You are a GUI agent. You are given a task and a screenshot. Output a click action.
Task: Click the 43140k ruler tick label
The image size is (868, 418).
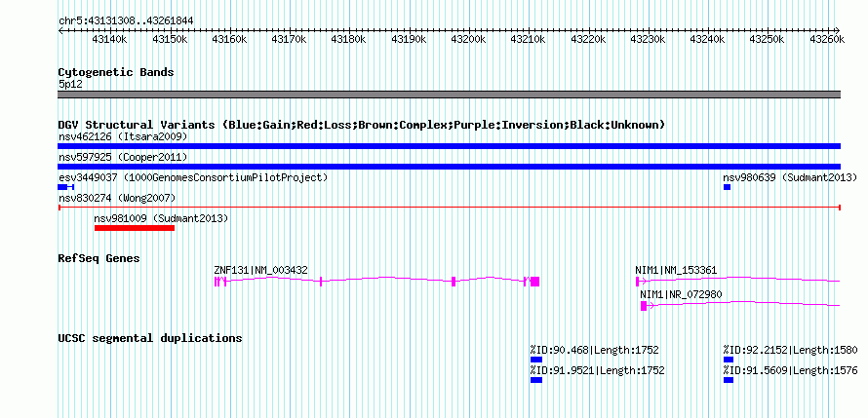point(109,39)
